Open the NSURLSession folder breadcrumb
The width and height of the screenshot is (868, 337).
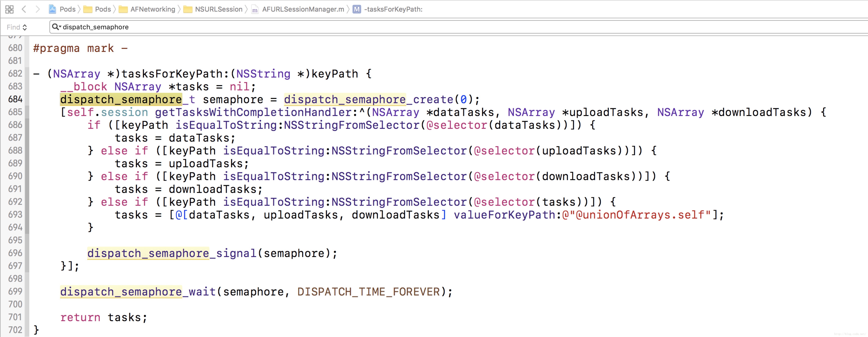click(219, 9)
